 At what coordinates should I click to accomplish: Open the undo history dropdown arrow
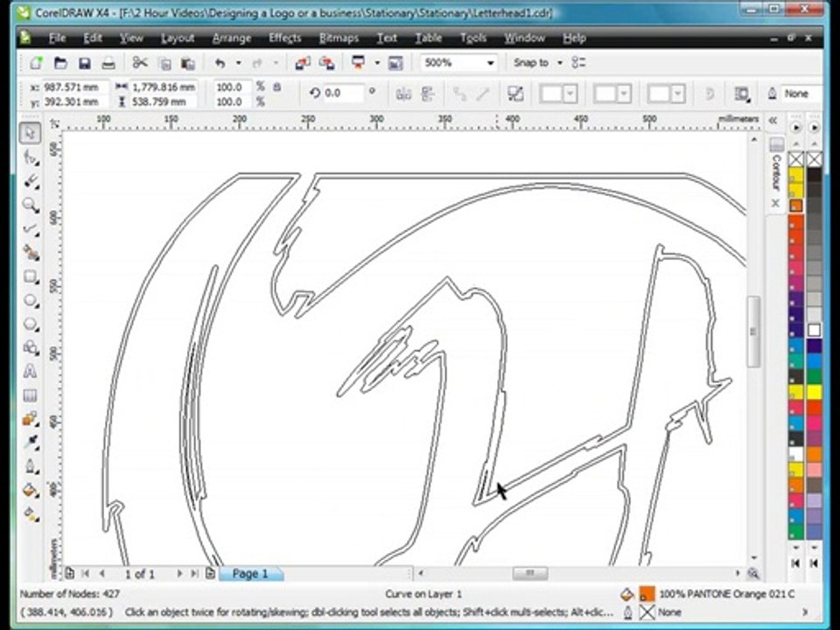[x=238, y=63]
